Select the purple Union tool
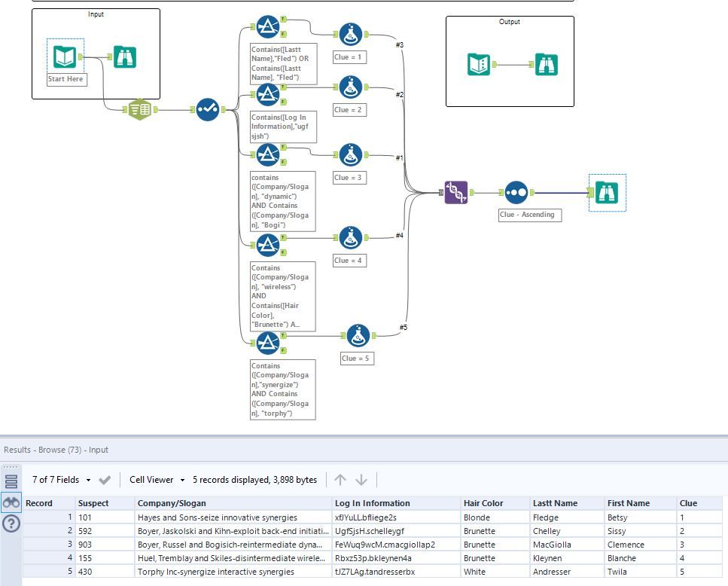Viewport: 728px width, 586px height. [456, 192]
